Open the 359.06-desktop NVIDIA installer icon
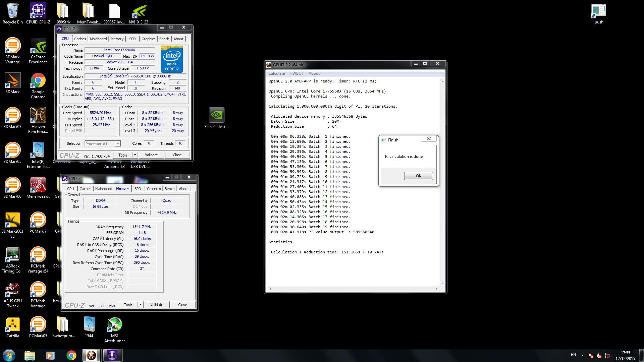Viewport: 644px width, 362px height. (x=217, y=118)
